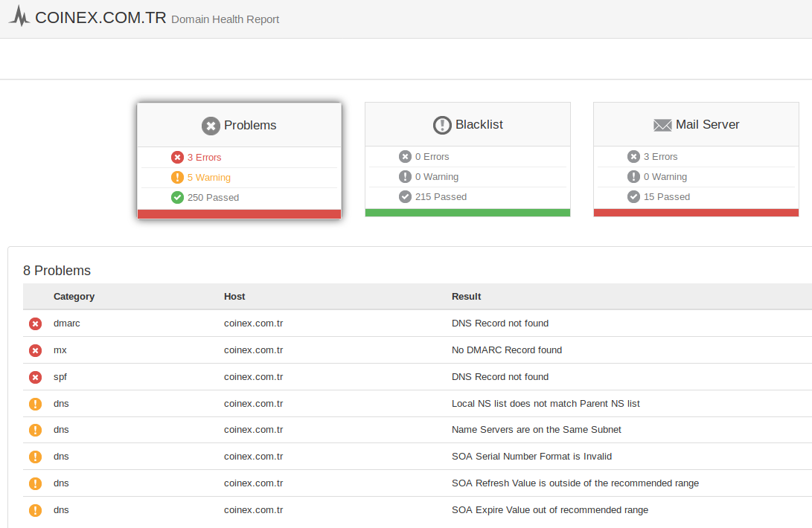This screenshot has width=812, height=528.
Task: Click warning icon of SOA Expire Value row
Action: tap(35, 510)
